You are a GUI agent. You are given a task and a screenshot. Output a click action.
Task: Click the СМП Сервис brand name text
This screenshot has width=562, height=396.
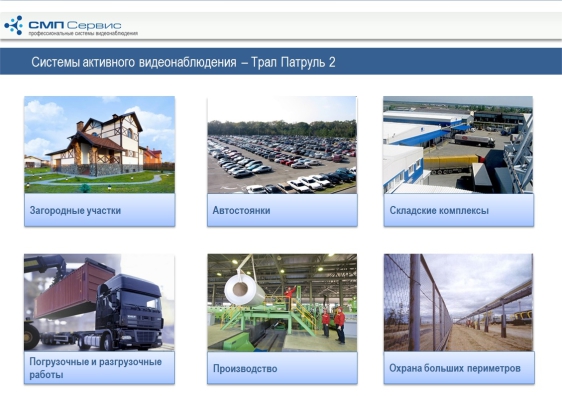point(75,25)
